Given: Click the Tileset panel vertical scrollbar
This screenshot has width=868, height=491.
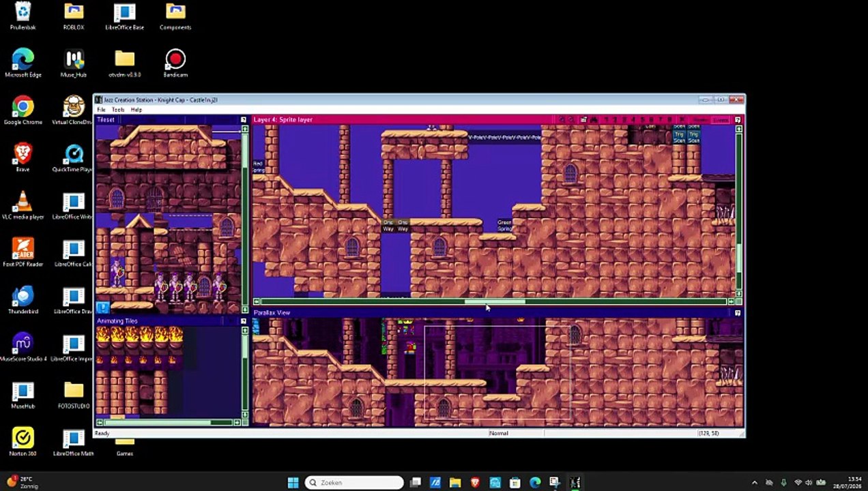Looking at the screenshot, I should pyautogui.click(x=245, y=218).
